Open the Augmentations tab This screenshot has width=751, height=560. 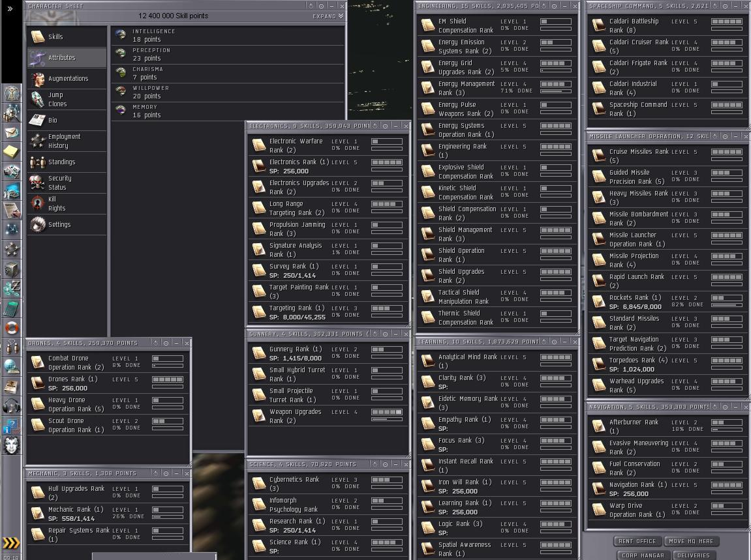click(x=67, y=78)
